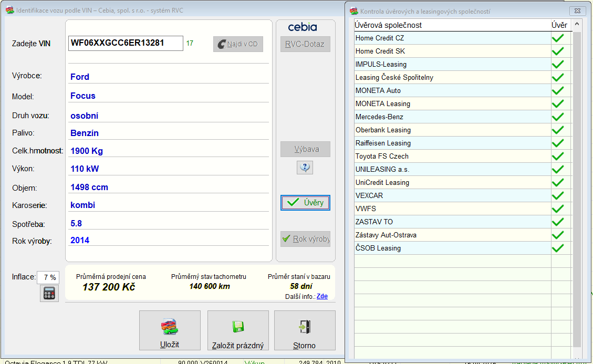
Task: Select the Zástavy Aut-Ostrava row
Action: coord(463,235)
